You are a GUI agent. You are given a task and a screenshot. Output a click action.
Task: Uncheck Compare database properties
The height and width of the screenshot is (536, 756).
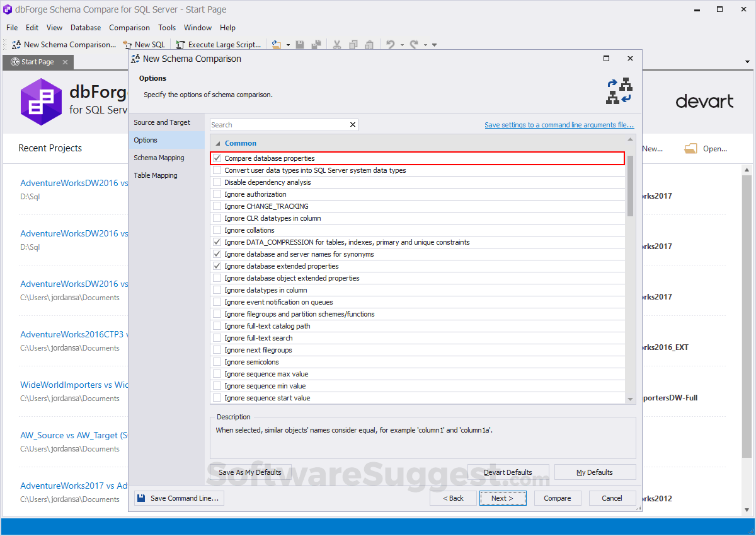(x=216, y=158)
